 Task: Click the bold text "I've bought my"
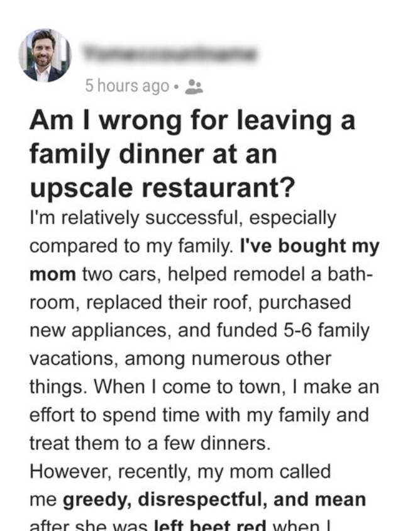(310, 247)
